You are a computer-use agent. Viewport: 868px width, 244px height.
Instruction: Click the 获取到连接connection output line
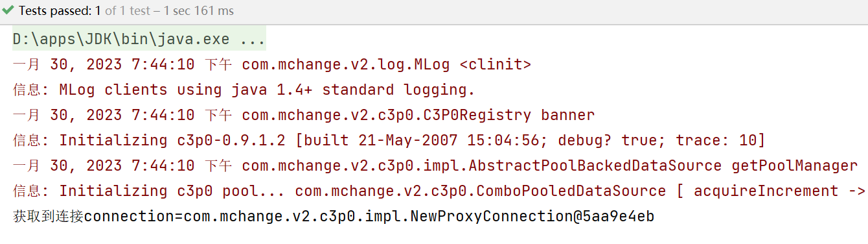(x=334, y=216)
